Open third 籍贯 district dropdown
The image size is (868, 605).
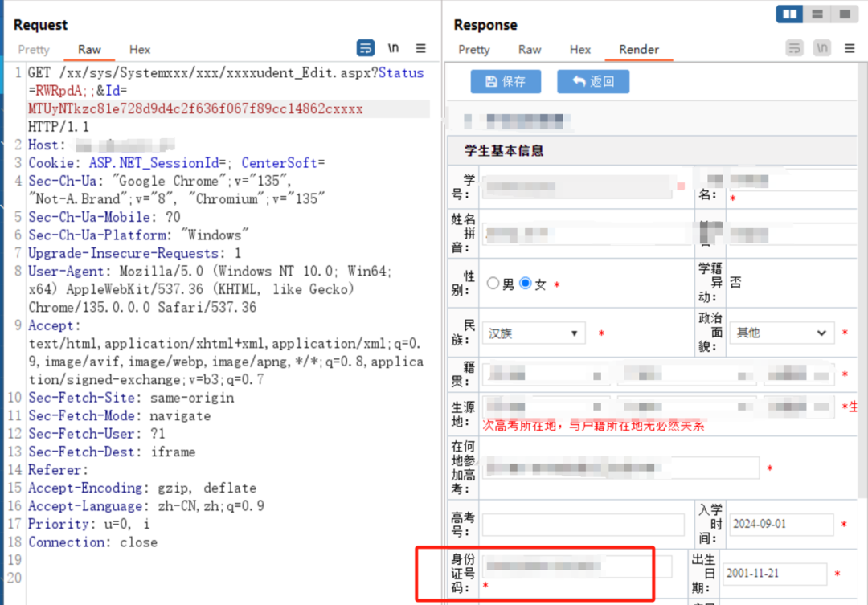click(x=799, y=375)
